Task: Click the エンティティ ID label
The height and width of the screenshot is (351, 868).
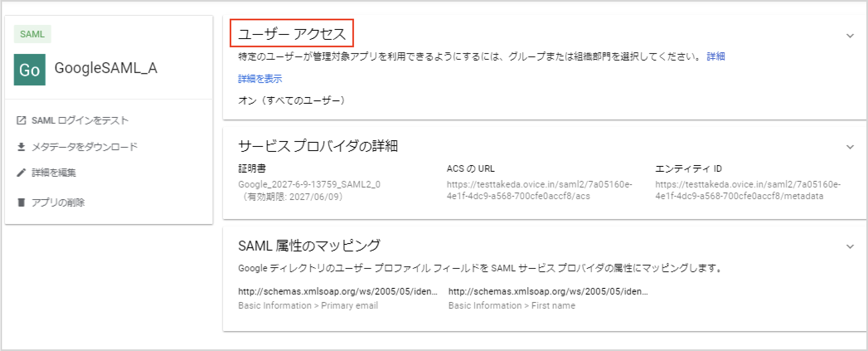Action: click(689, 168)
